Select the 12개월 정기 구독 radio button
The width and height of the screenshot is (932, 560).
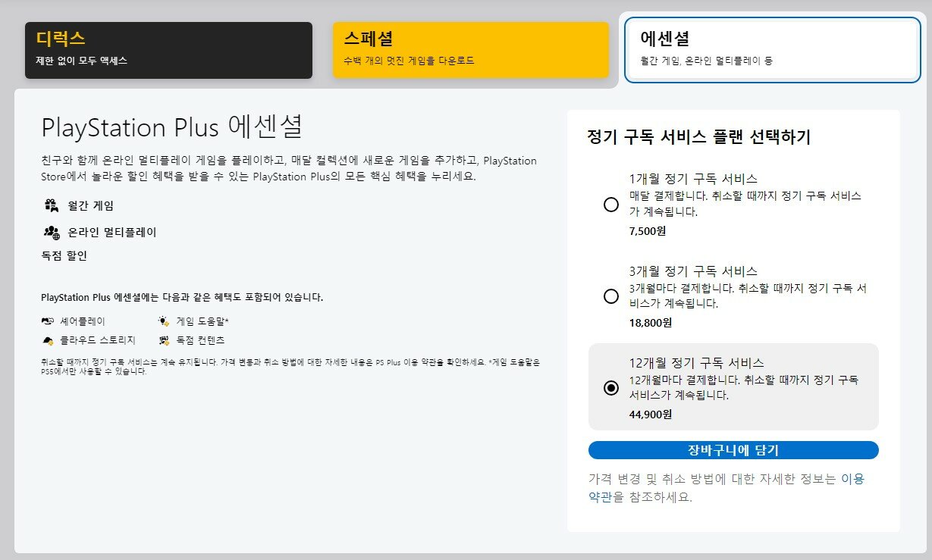[x=610, y=387]
